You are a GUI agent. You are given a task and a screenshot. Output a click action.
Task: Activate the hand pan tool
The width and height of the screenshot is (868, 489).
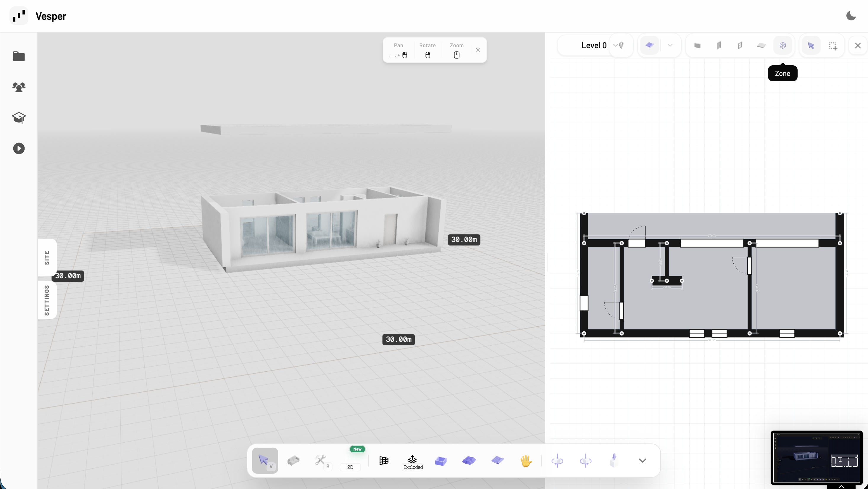pyautogui.click(x=526, y=460)
